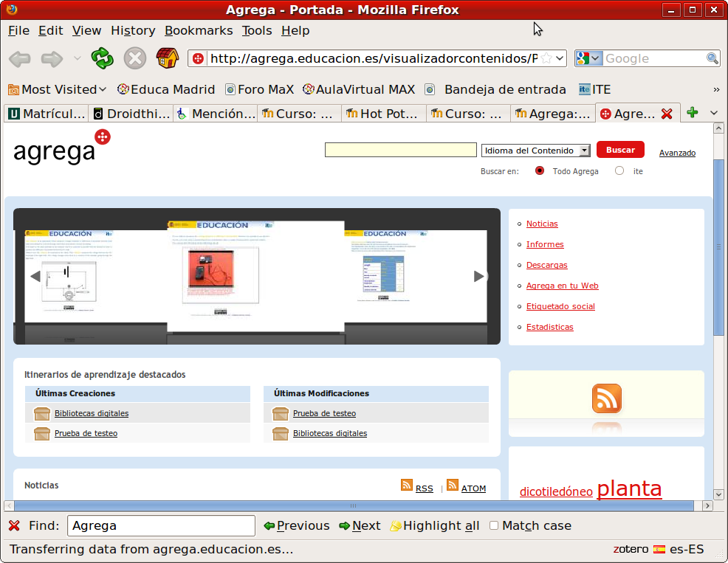Open the Descargas link
The image size is (728, 563).
click(x=547, y=265)
